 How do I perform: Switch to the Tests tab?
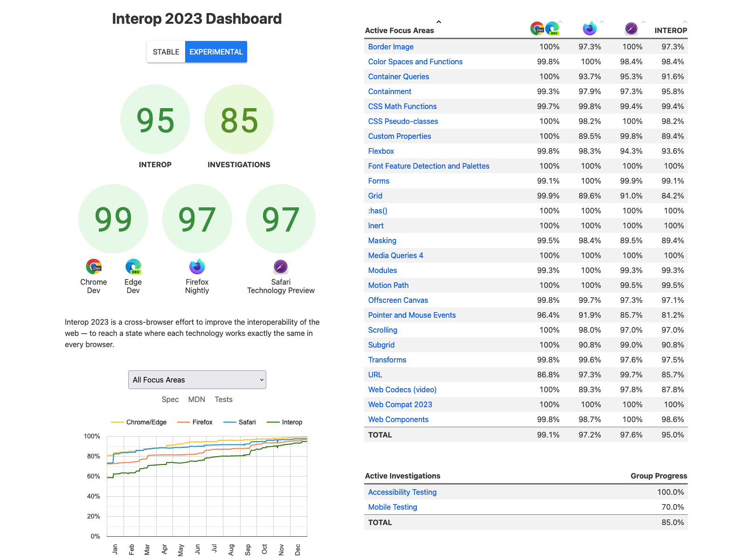(223, 399)
